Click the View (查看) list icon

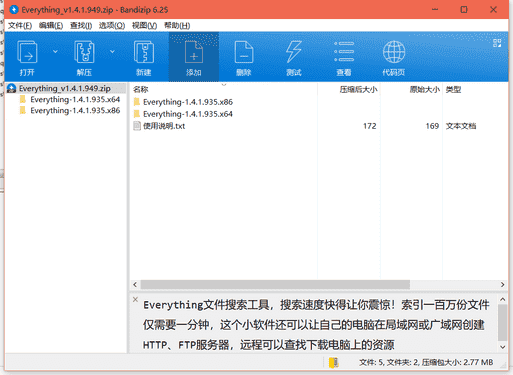(344, 57)
